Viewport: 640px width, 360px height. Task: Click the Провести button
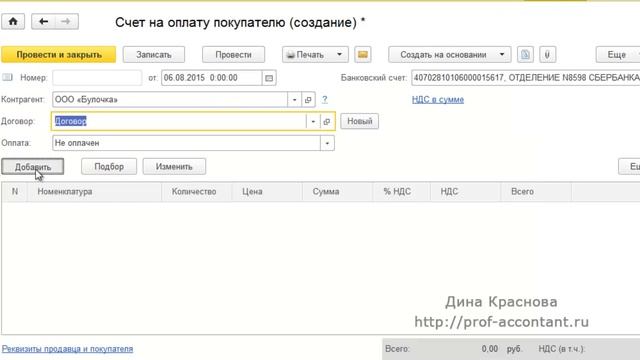233,55
